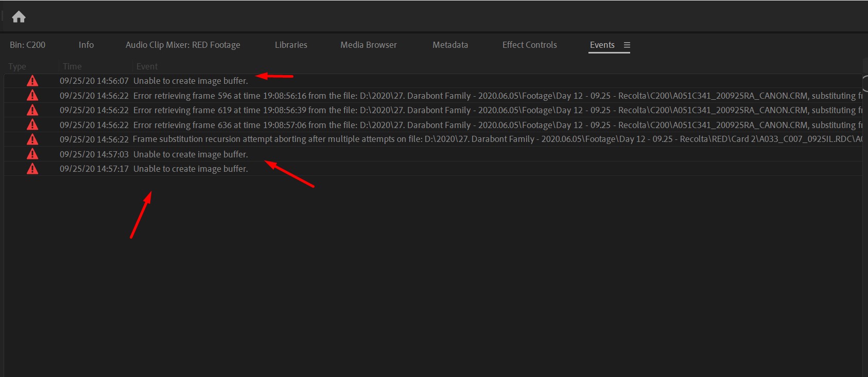The image size is (868, 377).
Task: Click warning icon for 14:56:07 event
Action: click(32, 81)
